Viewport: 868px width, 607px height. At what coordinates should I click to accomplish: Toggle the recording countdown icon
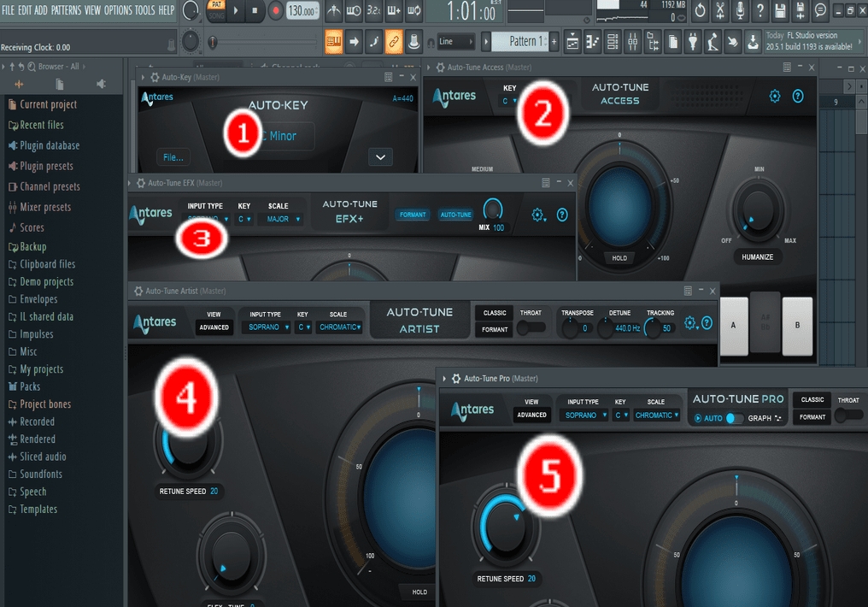coord(373,10)
